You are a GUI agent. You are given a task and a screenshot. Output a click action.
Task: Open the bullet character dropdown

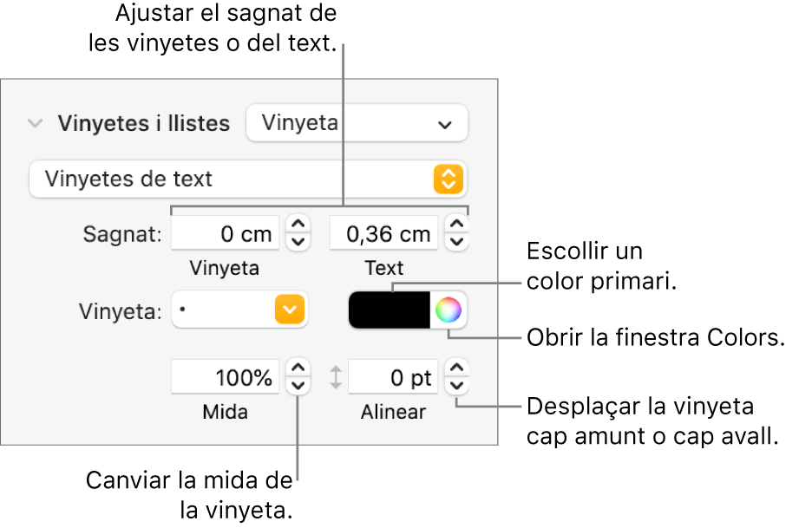pos(239,310)
